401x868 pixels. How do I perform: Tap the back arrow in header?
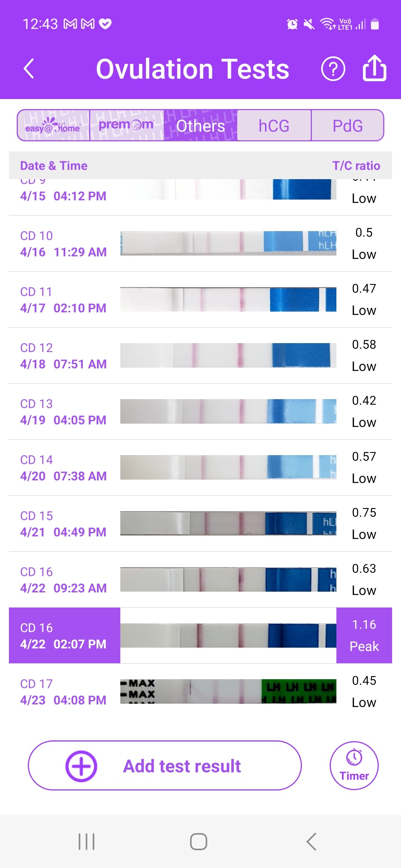coord(29,69)
